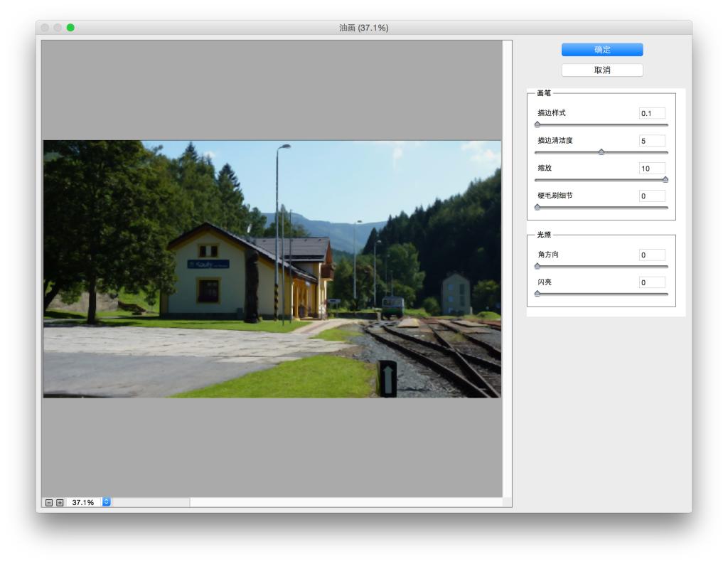The width and height of the screenshot is (728, 564).
Task: Click the 取消 cancel button
Action: [x=602, y=70]
